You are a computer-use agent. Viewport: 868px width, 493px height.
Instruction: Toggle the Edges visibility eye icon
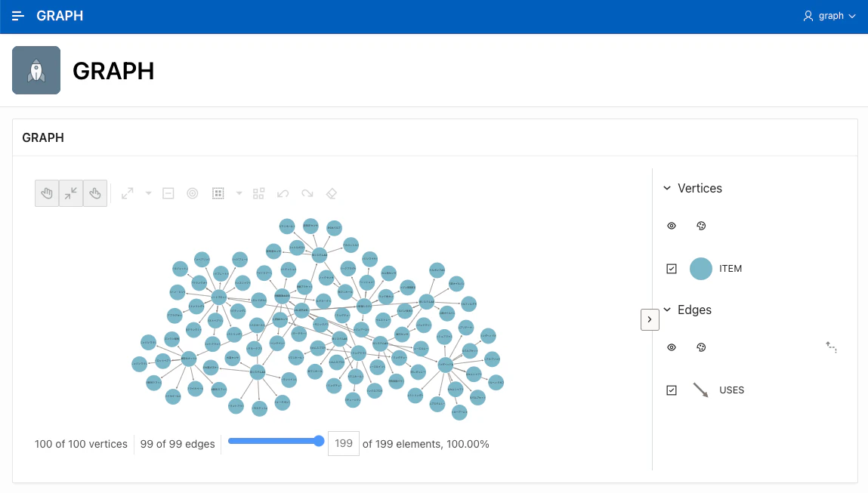pyautogui.click(x=672, y=347)
